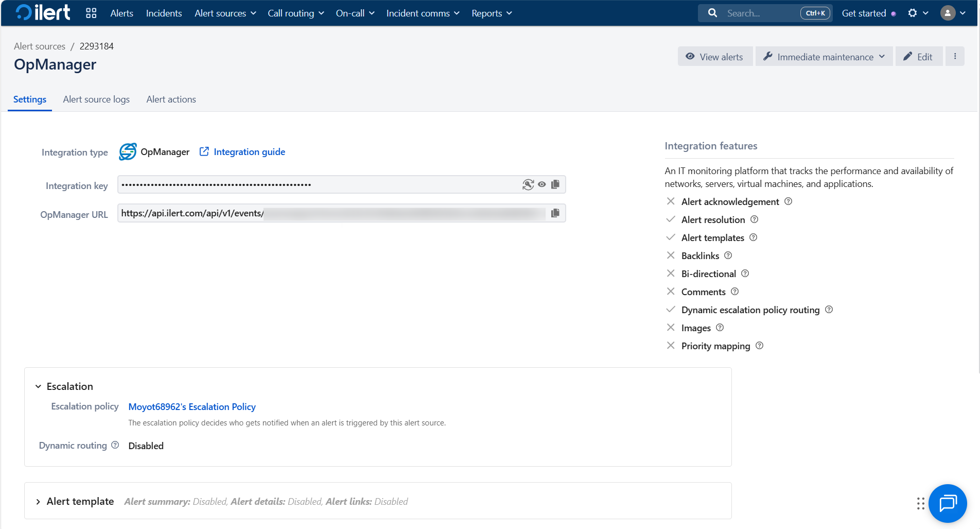This screenshot has width=980, height=529.
Task: Click the Alert sources breadcrumb
Action: pyautogui.click(x=40, y=46)
